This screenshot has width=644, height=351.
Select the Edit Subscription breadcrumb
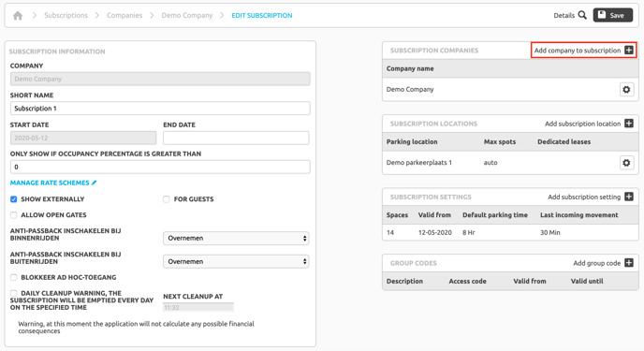pos(262,15)
